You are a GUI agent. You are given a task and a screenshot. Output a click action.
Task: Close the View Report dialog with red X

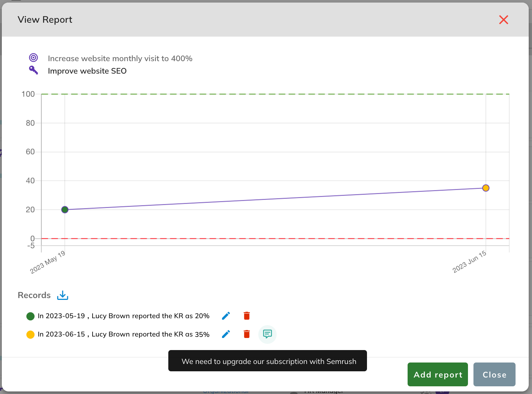click(503, 20)
